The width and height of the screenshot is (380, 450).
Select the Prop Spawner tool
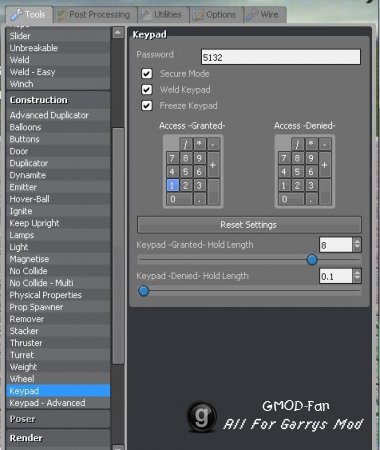coord(58,307)
